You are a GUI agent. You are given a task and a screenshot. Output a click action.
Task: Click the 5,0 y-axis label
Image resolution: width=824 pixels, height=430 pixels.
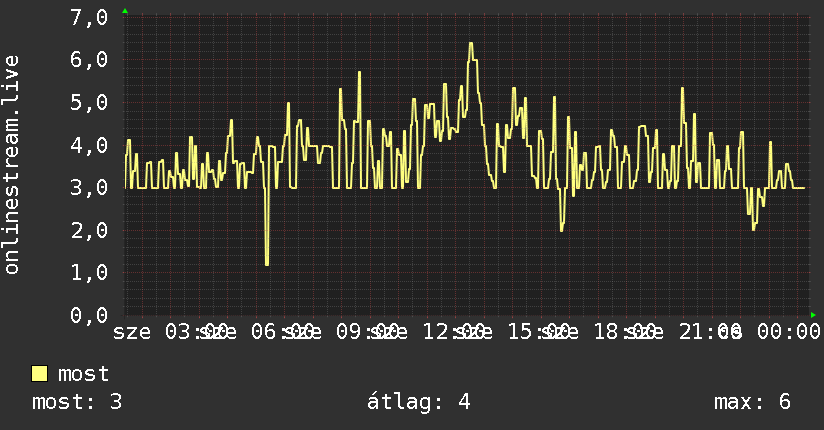click(x=89, y=103)
